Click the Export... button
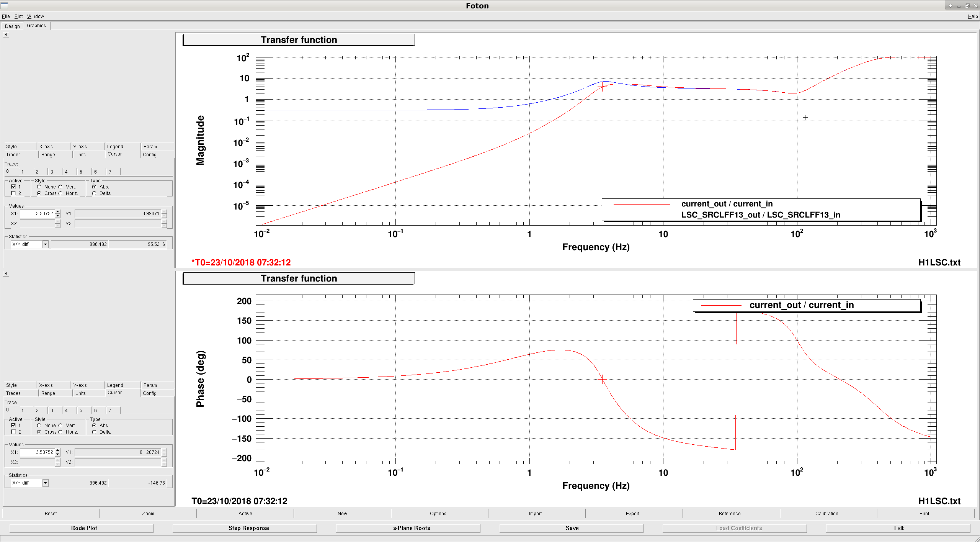Screen dimensions: 980x542 634,514
